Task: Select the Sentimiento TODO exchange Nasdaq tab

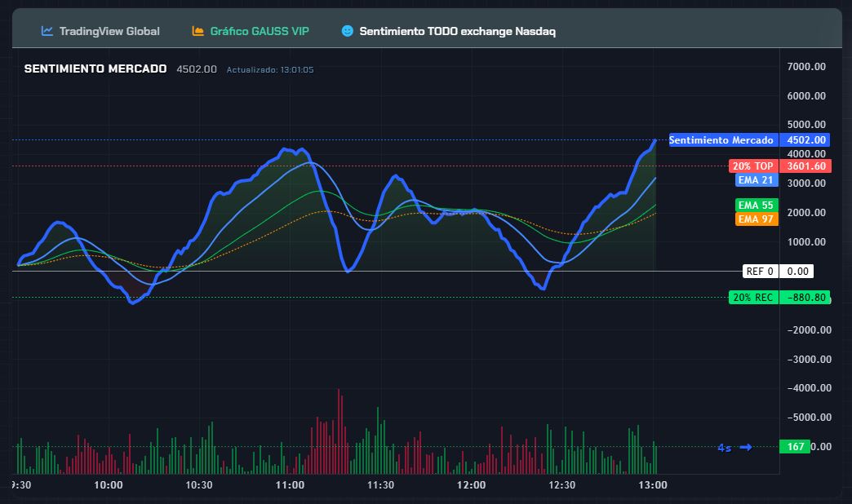Action: (x=457, y=31)
